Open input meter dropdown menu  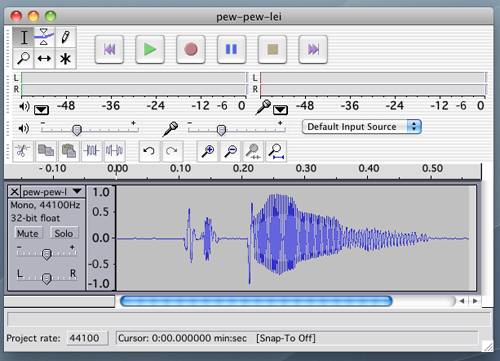(x=280, y=110)
